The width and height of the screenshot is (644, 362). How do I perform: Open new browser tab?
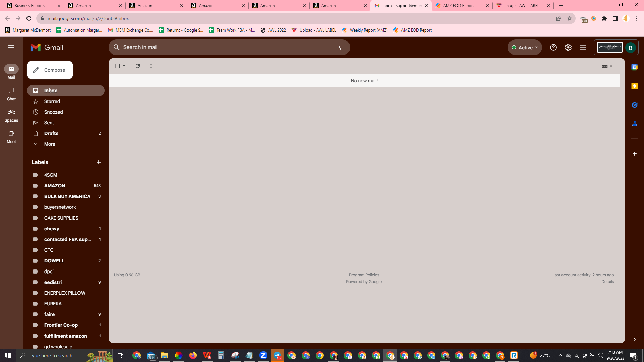(561, 6)
